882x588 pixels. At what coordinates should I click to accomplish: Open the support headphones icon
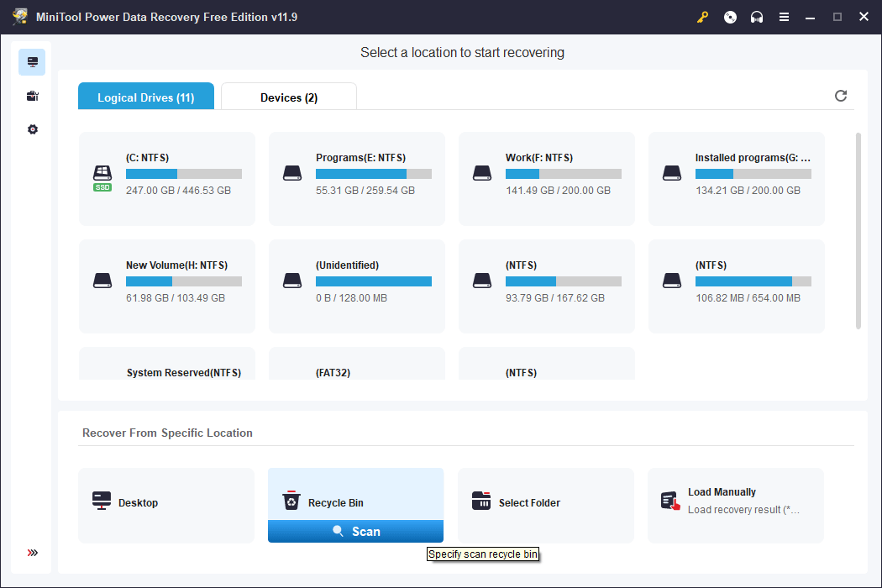point(757,17)
